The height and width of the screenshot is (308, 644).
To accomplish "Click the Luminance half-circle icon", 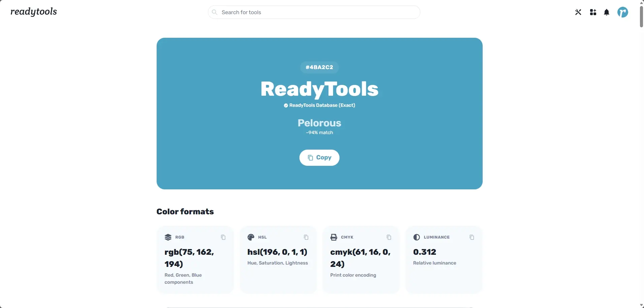I will pos(417,237).
